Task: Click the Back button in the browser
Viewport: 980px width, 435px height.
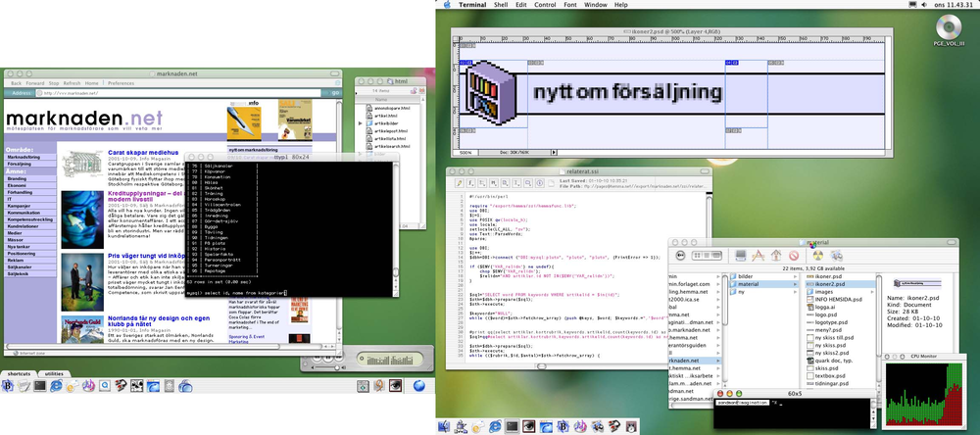Action: point(17,83)
